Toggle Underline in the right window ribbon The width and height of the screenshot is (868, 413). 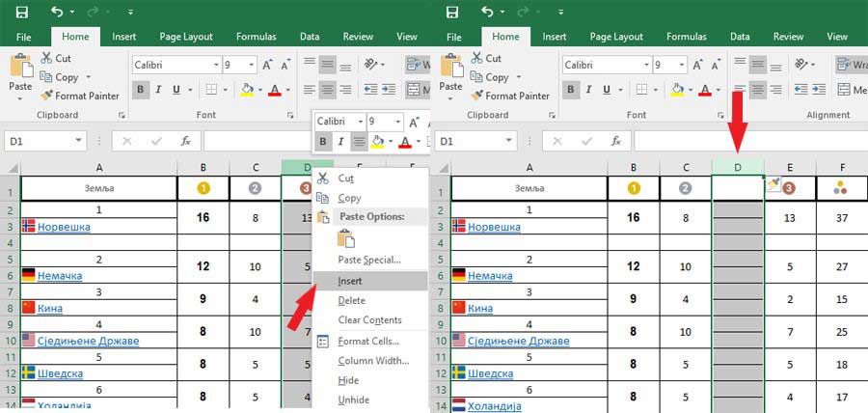point(607,90)
